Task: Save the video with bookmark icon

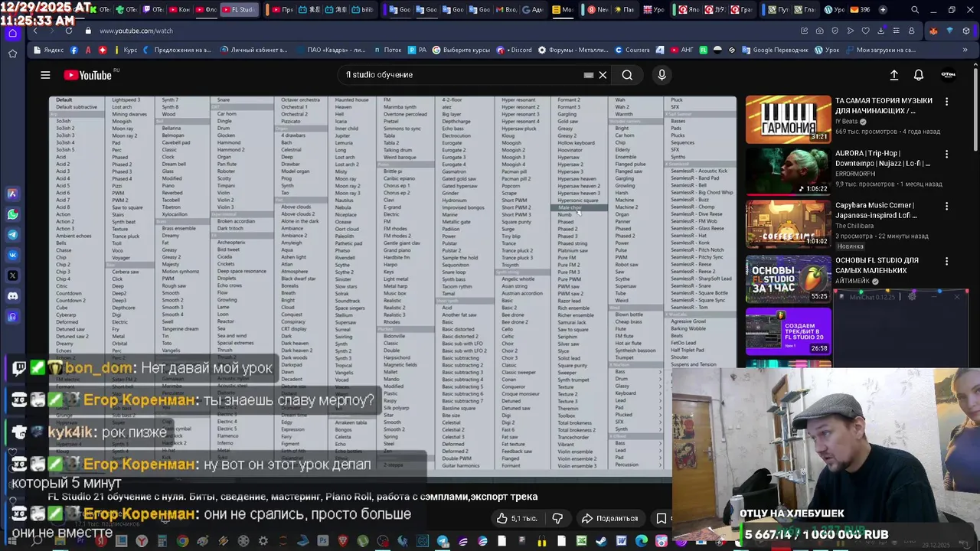Action: click(661, 518)
